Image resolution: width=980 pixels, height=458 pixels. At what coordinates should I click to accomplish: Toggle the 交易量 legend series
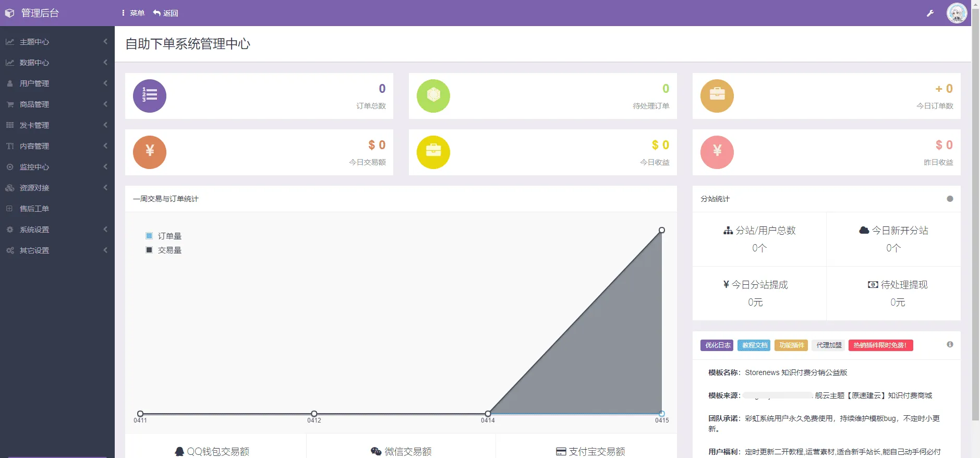click(x=164, y=250)
